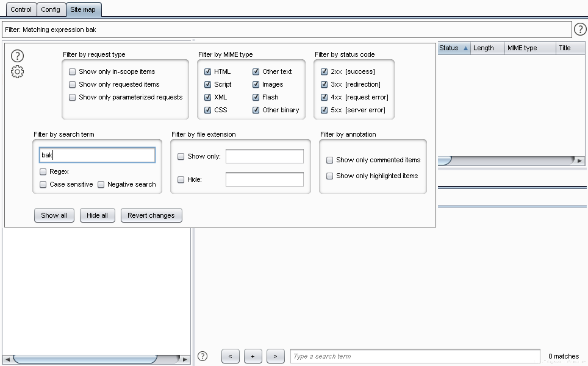
Task: Click the Revert changes button
Action: pyautogui.click(x=151, y=215)
